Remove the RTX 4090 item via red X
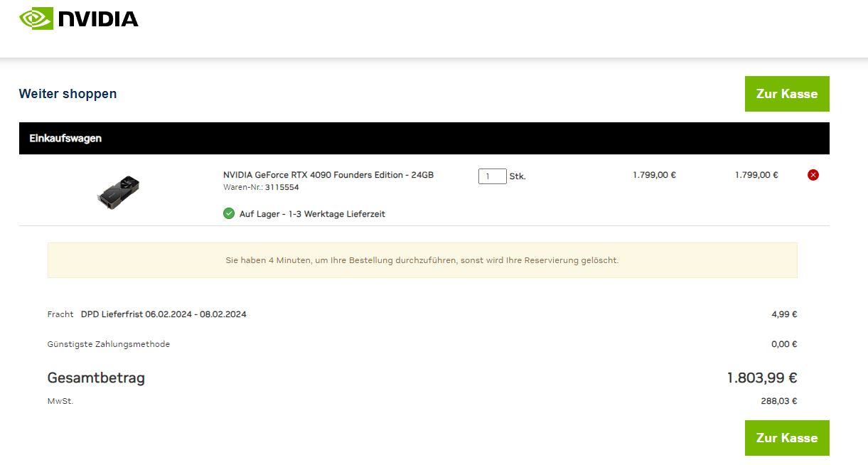 pyautogui.click(x=813, y=175)
